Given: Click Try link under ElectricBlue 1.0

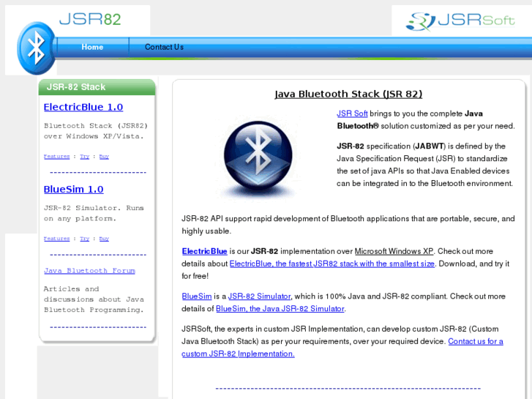Looking at the screenshot, I should pyautogui.click(x=84, y=157).
